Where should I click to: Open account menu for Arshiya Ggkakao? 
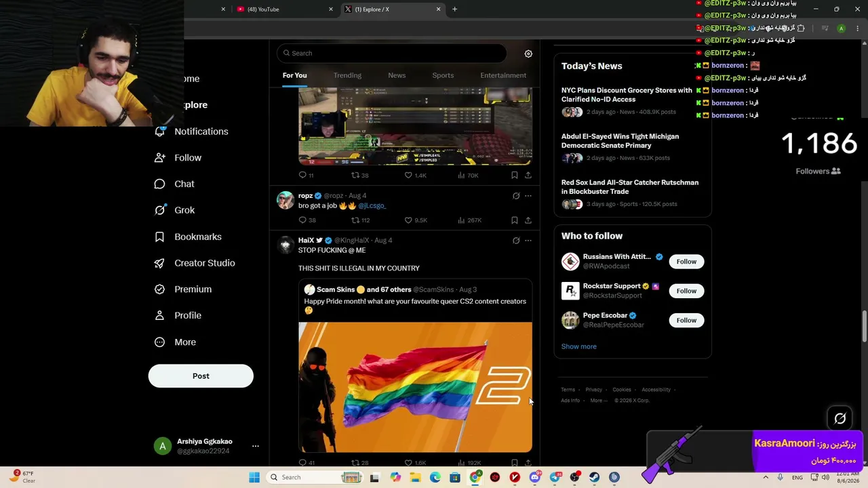(x=255, y=446)
